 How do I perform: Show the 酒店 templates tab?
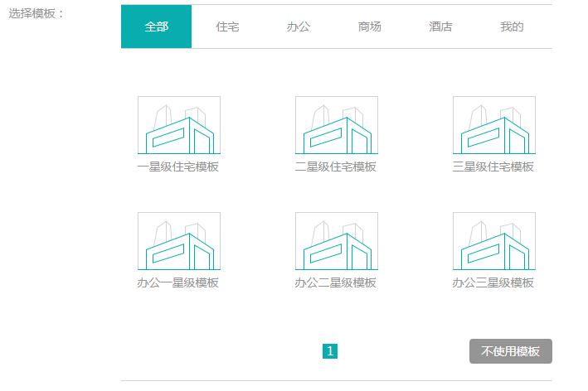click(x=440, y=27)
